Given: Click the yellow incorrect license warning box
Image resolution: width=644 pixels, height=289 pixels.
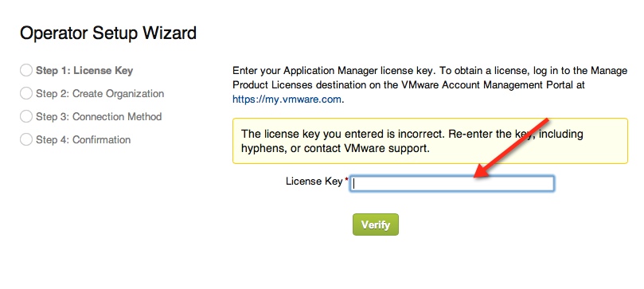Looking at the screenshot, I should (430, 141).
